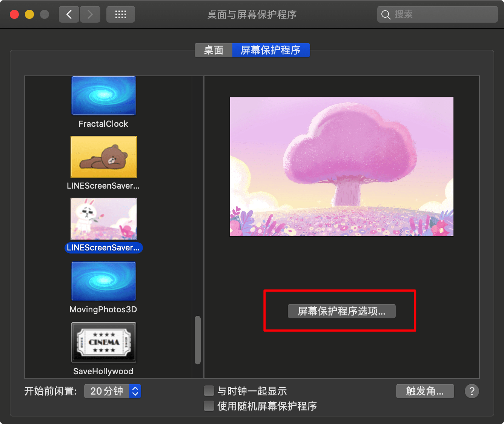Open help with the question mark button

pos(472,391)
